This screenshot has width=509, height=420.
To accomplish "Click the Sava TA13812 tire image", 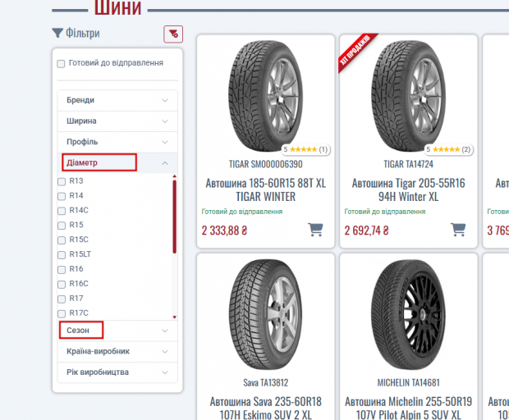I will tap(265, 315).
